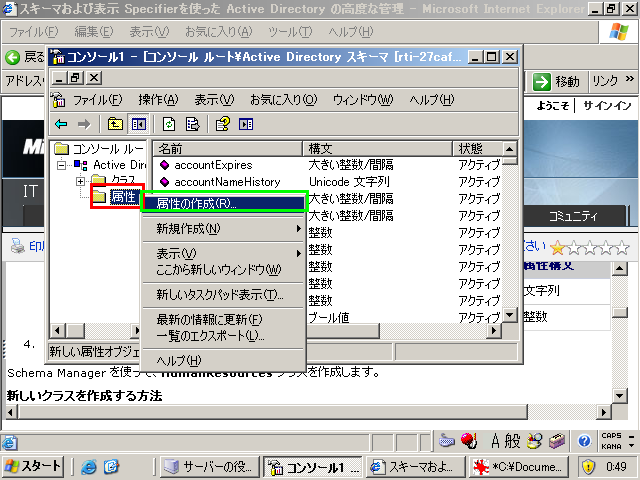Open the console 操作(A) menu
The width and height of the screenshot is (640, 480).
[x=158, y=100]
